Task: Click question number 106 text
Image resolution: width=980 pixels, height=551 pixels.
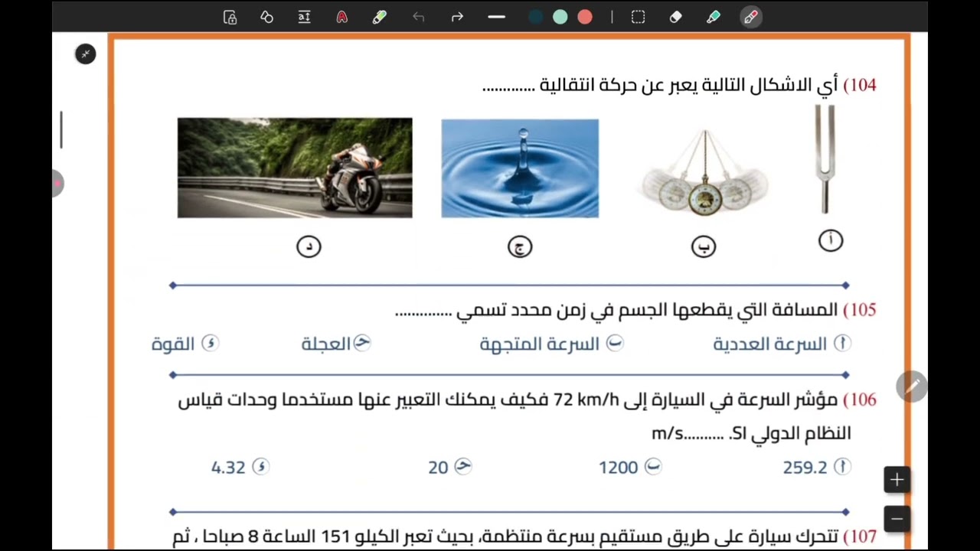Action: (860, 399)
